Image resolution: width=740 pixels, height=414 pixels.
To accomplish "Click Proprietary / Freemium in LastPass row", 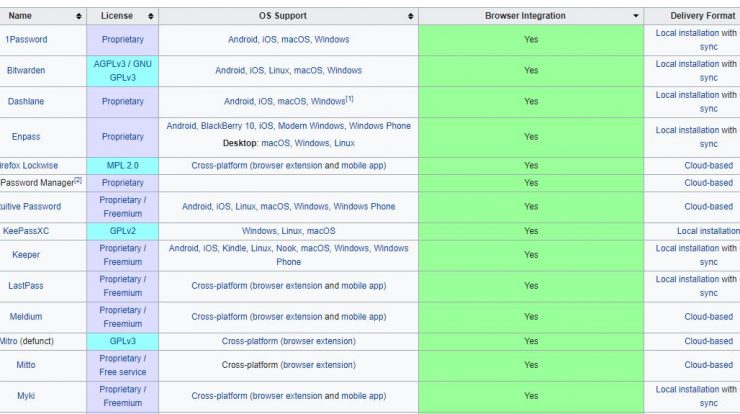I will click(123, 286).
